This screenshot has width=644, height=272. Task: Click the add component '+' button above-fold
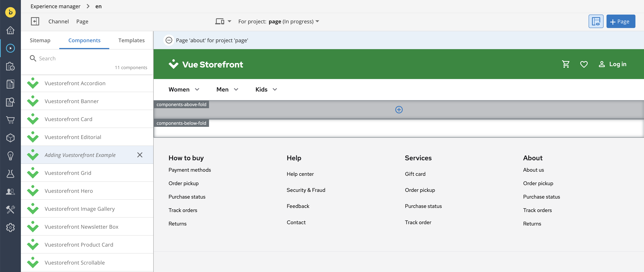pyautogui.click(x=398, y=109)
